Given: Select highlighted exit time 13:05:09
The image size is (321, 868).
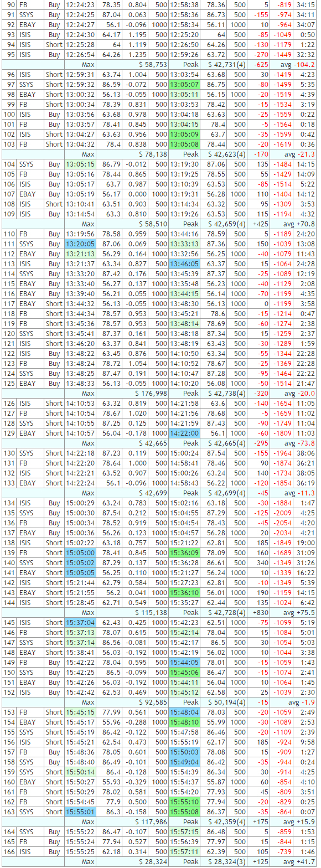Looking at the screenshot, I should tap(184, 134).
